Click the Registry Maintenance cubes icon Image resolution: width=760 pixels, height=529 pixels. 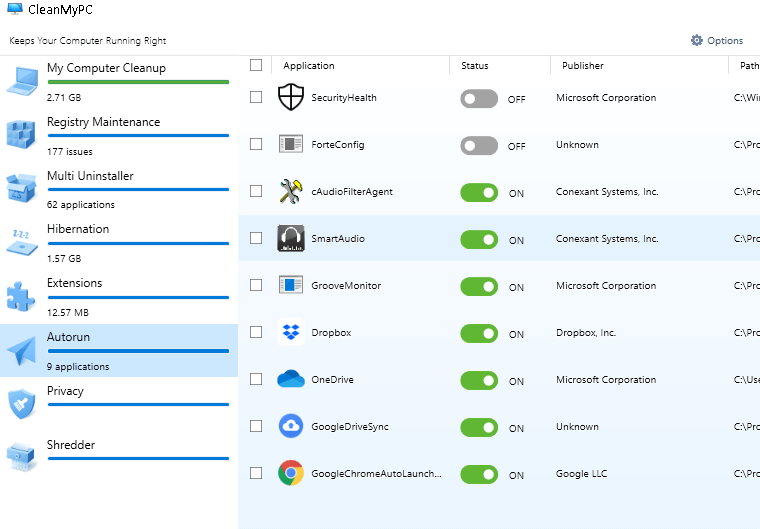click(x=21, y=135)
